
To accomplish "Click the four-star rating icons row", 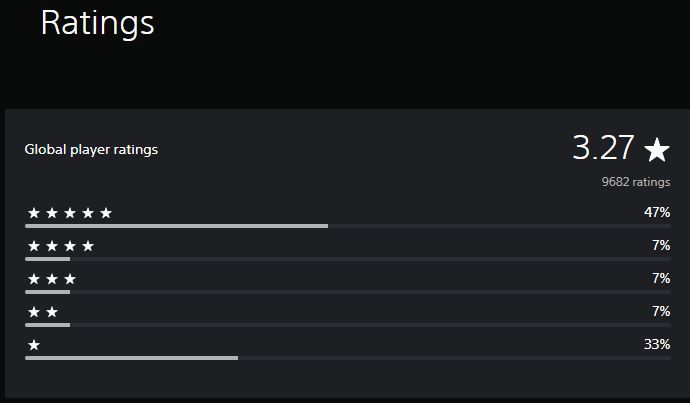I will (61, 246).
